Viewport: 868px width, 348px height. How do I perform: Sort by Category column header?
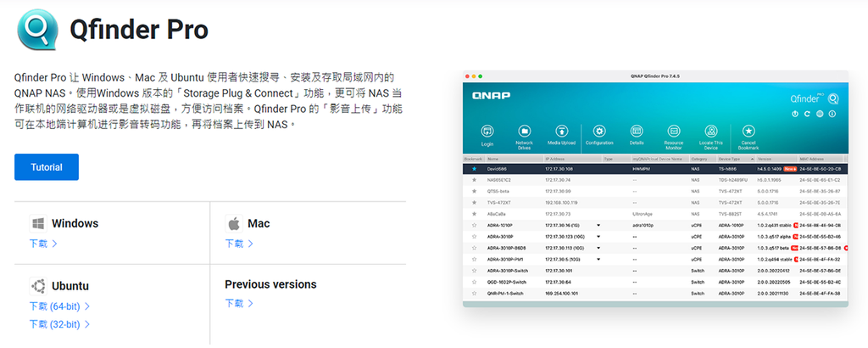[703, 159]
